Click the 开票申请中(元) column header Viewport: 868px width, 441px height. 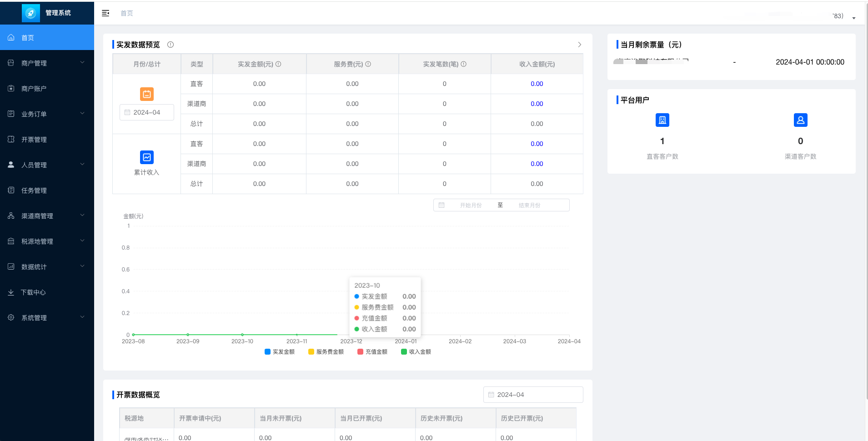(214, 418)
